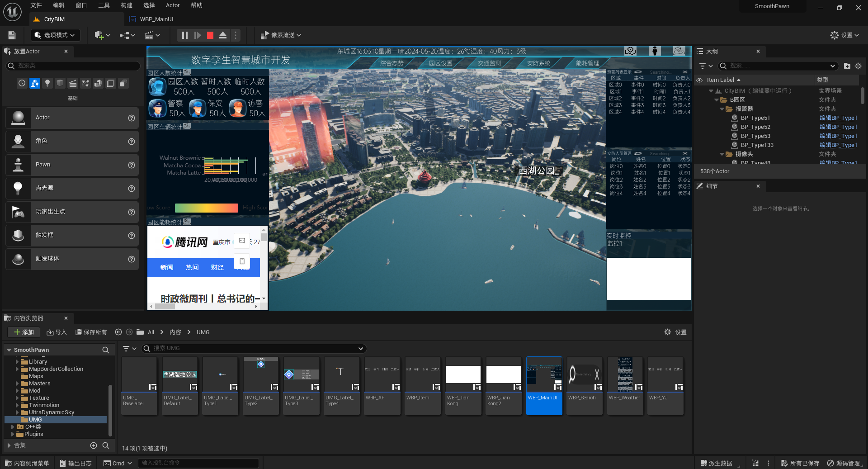Select the Lights category in Place Actor
The height and width of the screenshot is (469, 868).
(x=47, y=83)
